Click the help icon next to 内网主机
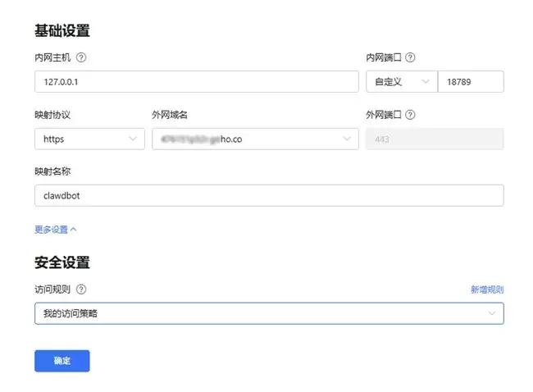The height and width of the screenshot is (392, 533). point(81,57)
